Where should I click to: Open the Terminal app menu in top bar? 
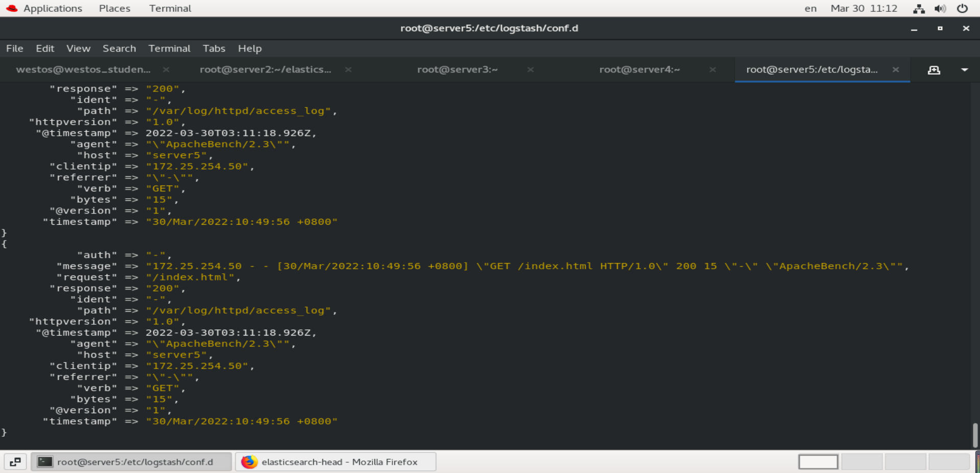(170, 8)
